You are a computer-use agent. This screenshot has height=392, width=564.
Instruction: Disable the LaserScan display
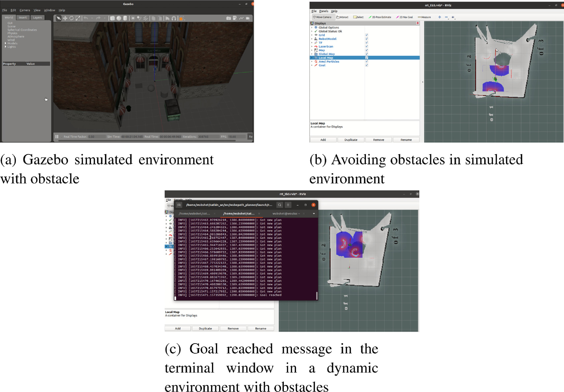(x=367, y=46)
